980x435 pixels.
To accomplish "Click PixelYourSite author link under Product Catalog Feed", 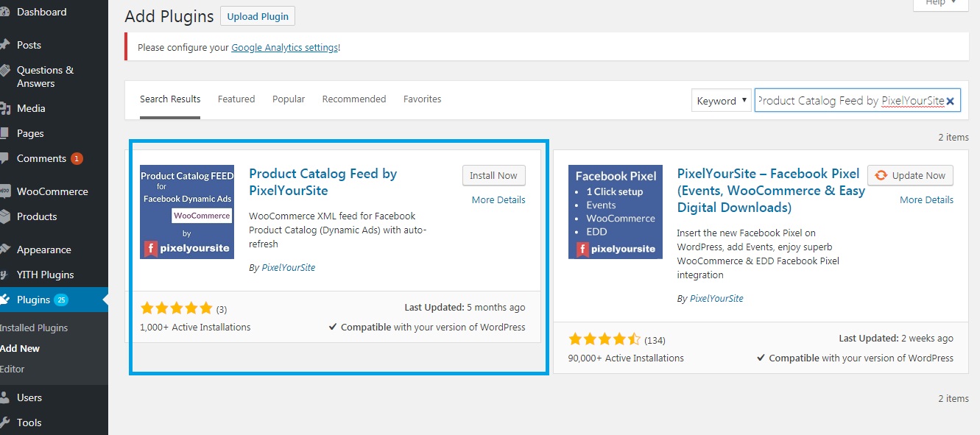I will point(289,268).
